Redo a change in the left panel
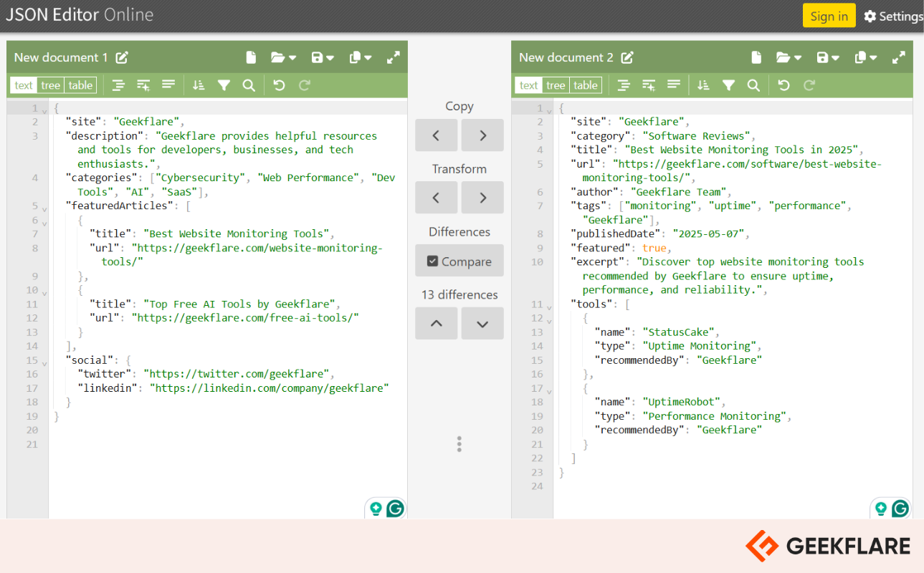This screenshot has height=573, width=924. (x=304, y=85)
